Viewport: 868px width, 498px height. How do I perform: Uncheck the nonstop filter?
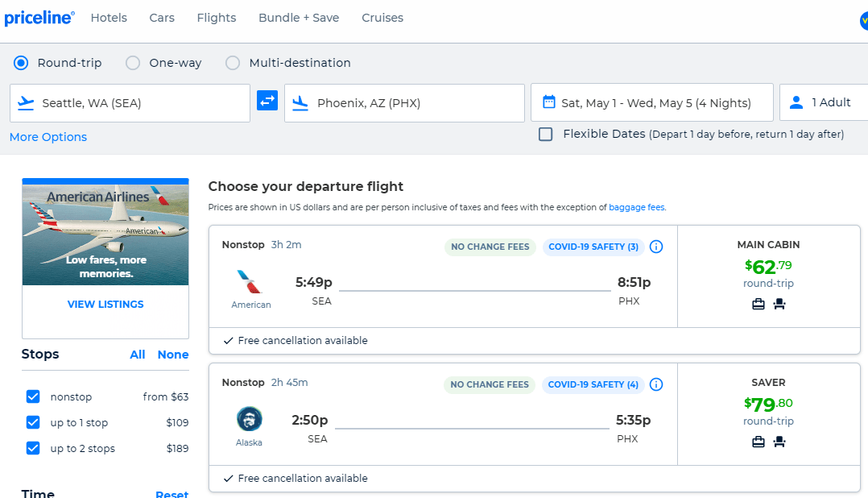point(33,396)
